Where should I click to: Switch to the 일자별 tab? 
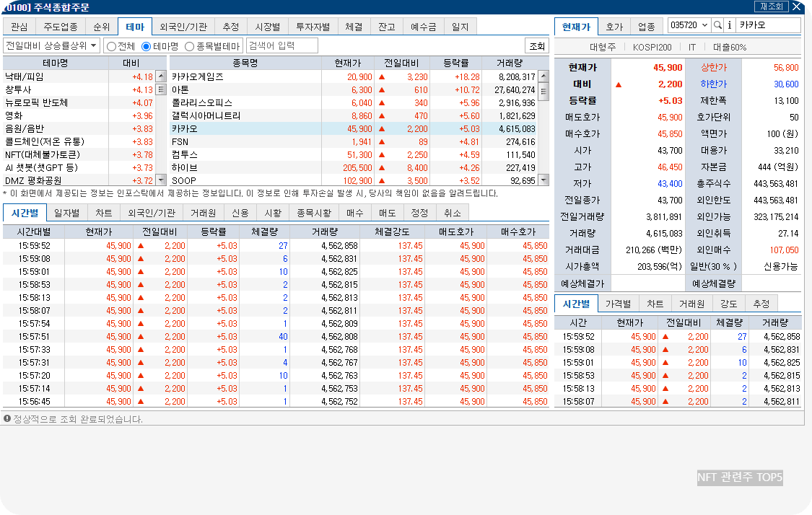(x=67, y=213)
